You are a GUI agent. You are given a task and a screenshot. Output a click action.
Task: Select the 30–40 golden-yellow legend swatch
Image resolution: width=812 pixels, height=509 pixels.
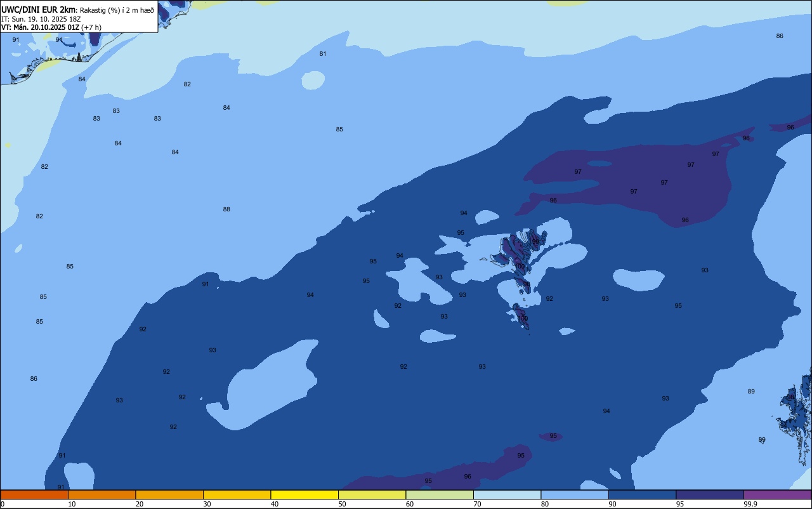pyautogui.click(x=237, y=494)
